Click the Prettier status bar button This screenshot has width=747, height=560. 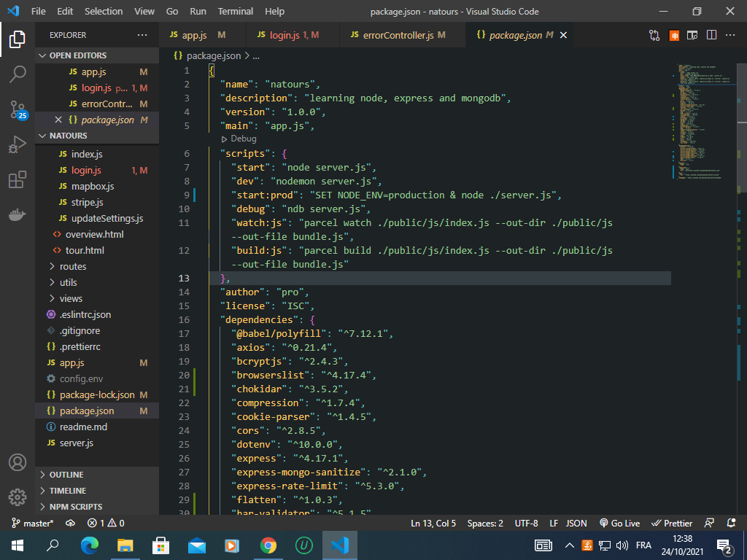click(672, 524)
